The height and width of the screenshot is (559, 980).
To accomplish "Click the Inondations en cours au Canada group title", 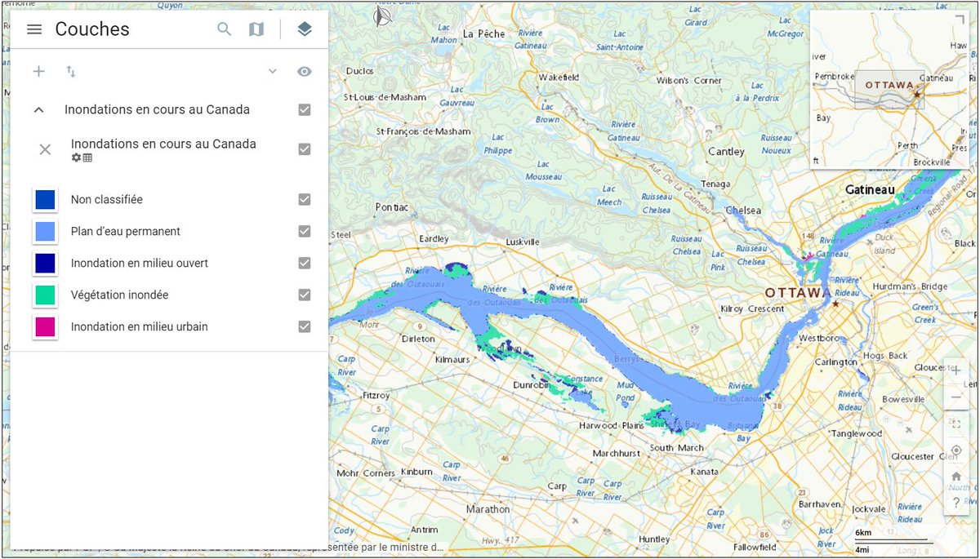I will 157,109.
